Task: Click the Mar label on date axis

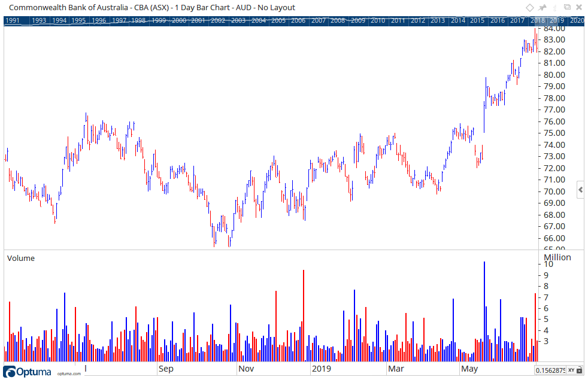Action: tap(396, 369)
